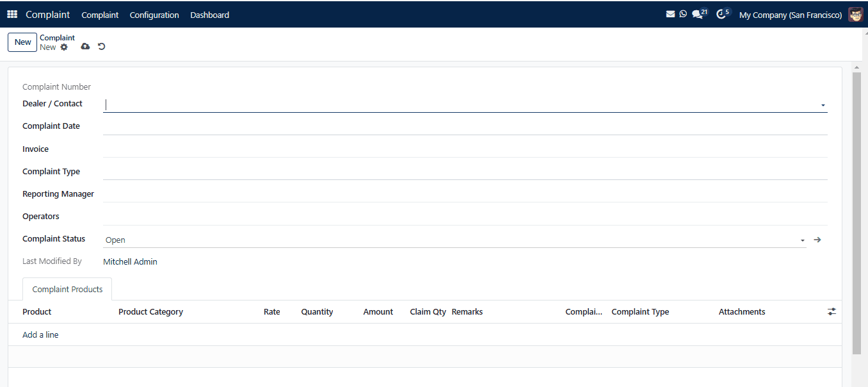Click the Claim Qty column header
Viewport: 868px width, 387px height.
[x=428, y=311]
